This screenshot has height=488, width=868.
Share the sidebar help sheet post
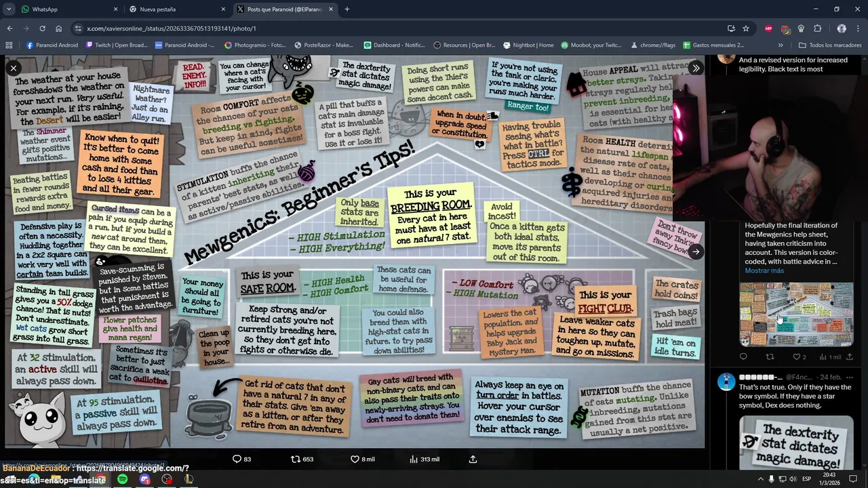pos(849,357)
